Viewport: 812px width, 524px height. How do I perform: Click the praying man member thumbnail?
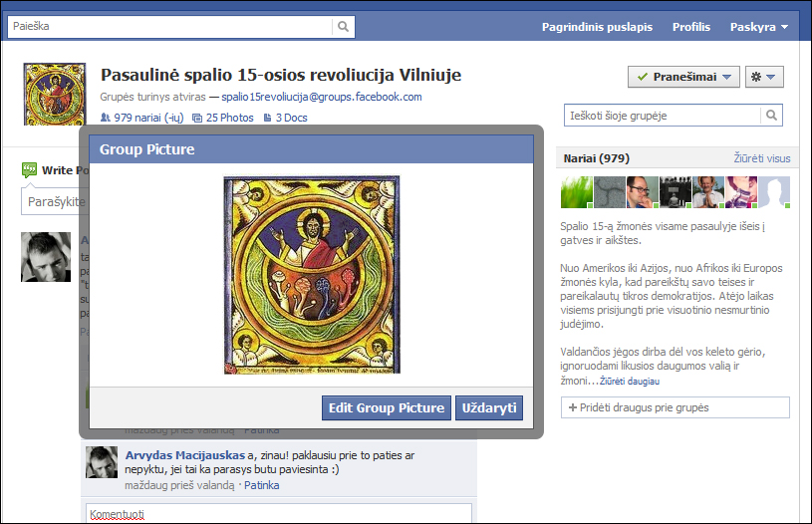pyautogui.click(x=708, y=192)
